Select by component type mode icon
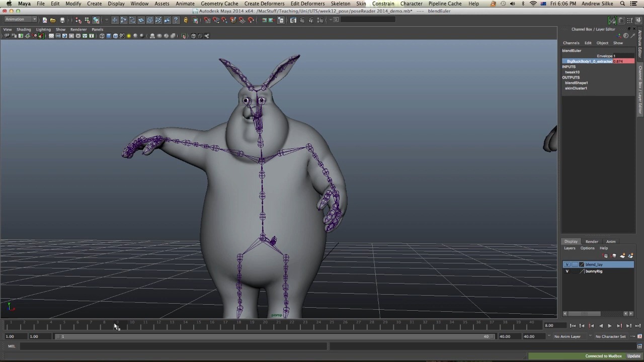This screenshot has width=644, height=362. tap(96, 20)
